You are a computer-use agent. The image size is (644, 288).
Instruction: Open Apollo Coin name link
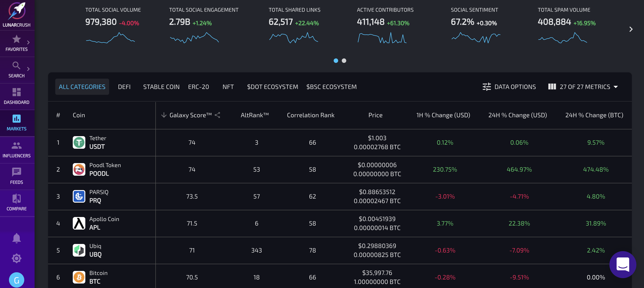pyautogui.click(x=104, y=219)
